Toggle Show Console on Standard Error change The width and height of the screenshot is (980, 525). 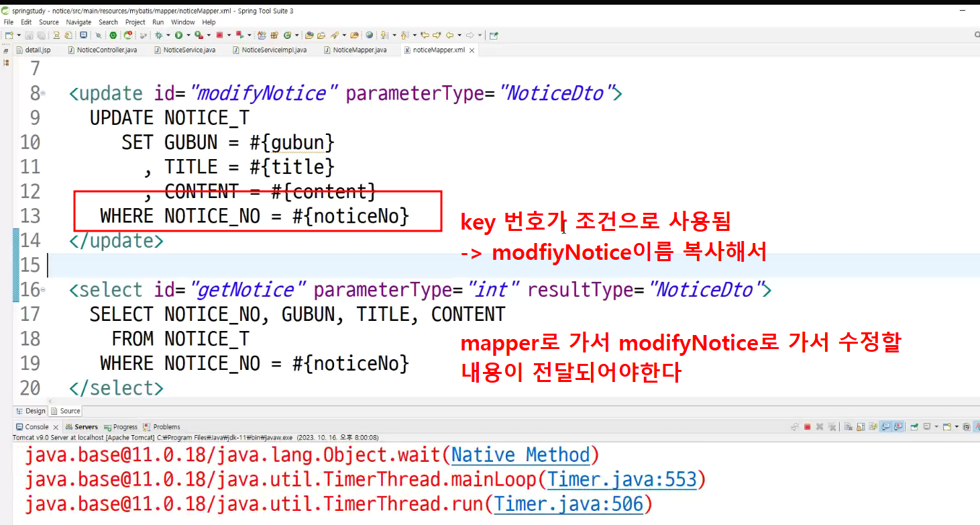tap(897, 427)
